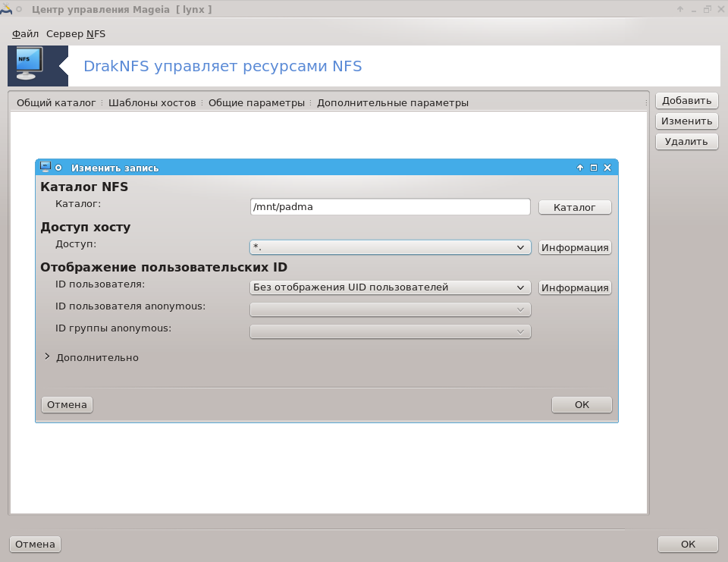Click Отмена in the edit dialog
The image size is (728, 562).
(x=67, y=404)
